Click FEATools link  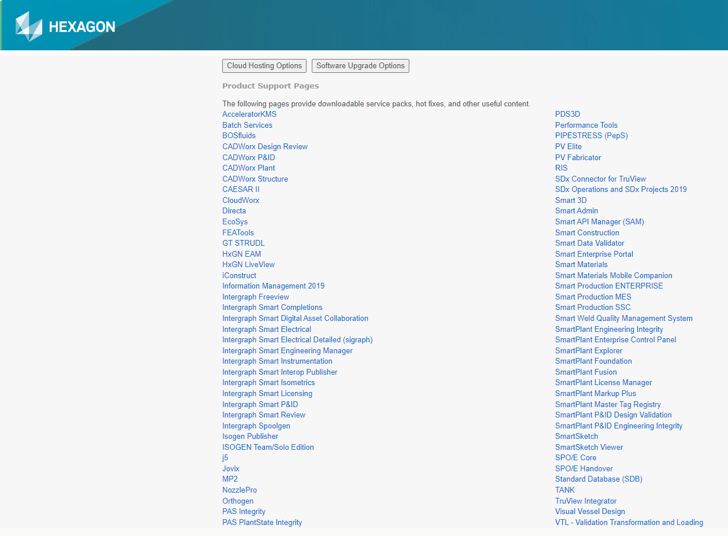[238, 233]
